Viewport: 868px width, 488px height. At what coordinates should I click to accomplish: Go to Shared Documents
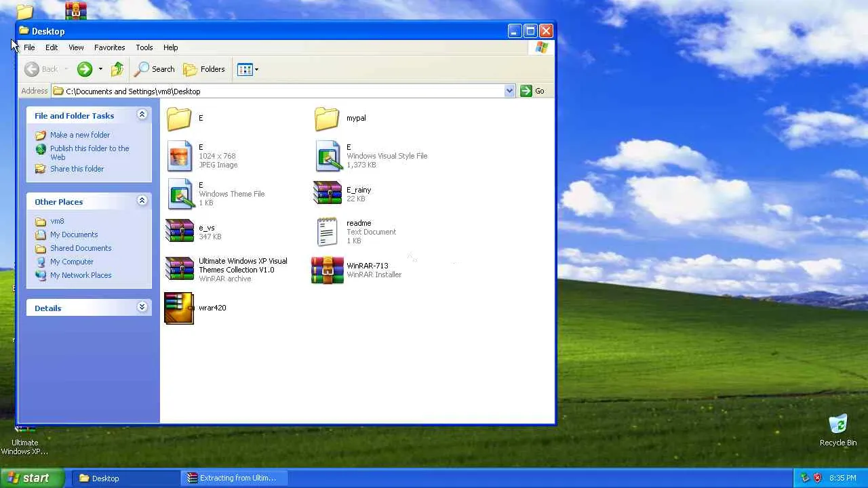81,248
